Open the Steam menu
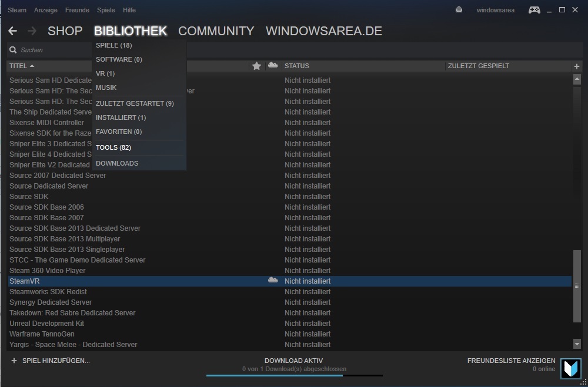This screenshot has height=387, width=588. (17, 10)
